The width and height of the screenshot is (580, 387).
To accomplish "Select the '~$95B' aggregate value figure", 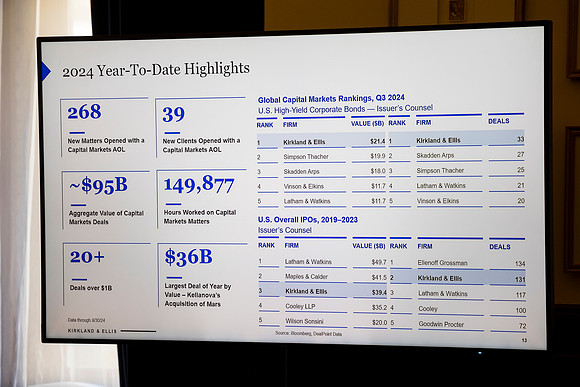I will 98,185.
